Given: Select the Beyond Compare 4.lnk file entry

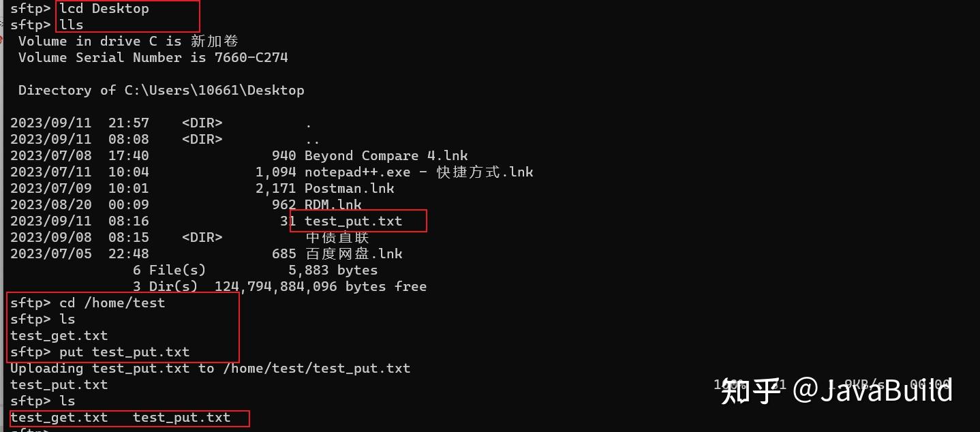Looking at the screenshot, I should pyautogui.click(x=386, y=156).
